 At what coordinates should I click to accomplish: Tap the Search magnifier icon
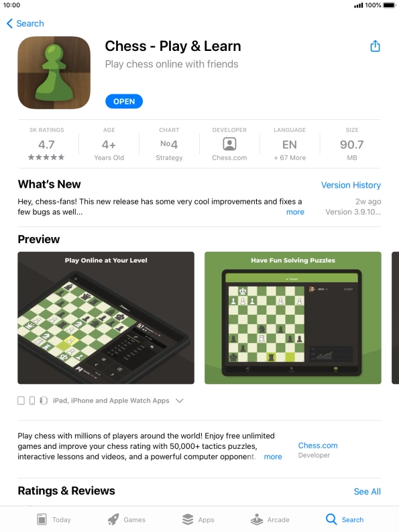click(x=331, y=519)
